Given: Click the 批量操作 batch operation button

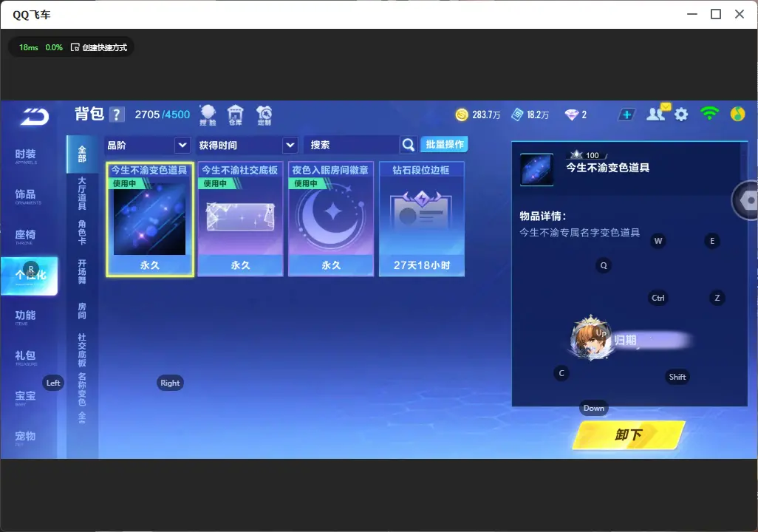Looking at the screenshot, I should (x=444, y=144).
